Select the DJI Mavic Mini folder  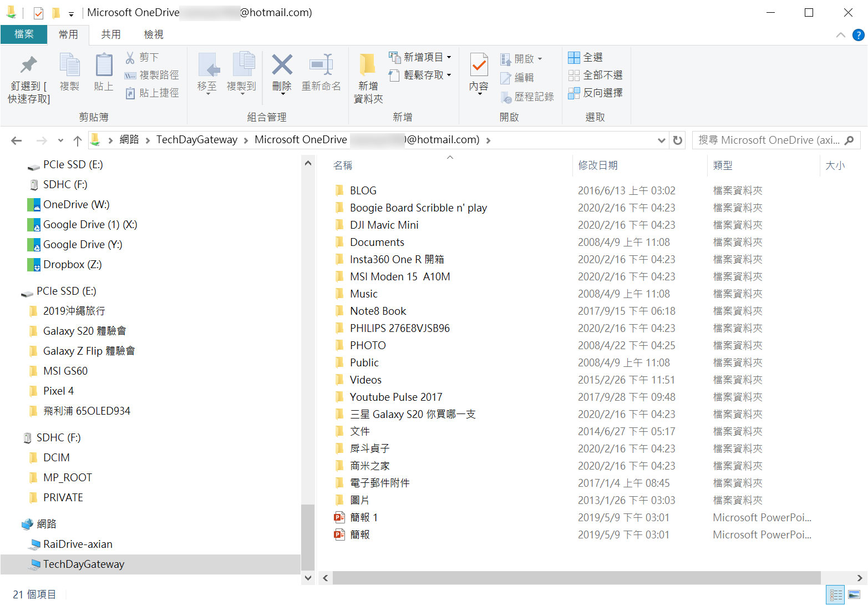click(x=376, y=225)
